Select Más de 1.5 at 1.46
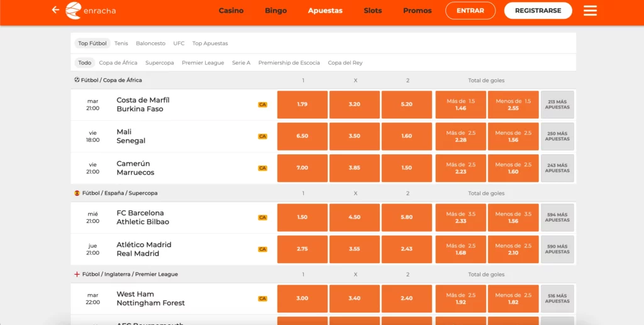This screenshot has width=644, height=325. (461, 105)
